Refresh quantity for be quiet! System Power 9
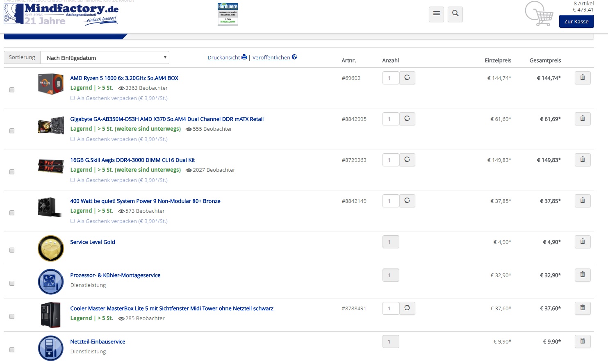Image resolution: width=608 pixels, height=364 pixels. point(407,200)
